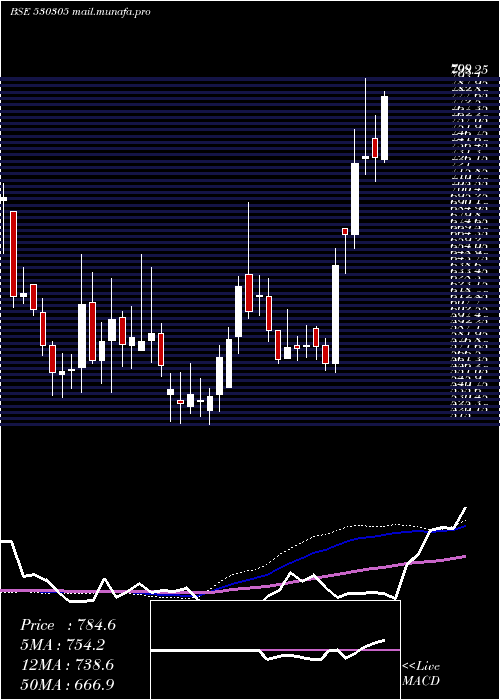
Task: Click the "Price : 784.6" value
Action: click(x=68, y=625)
